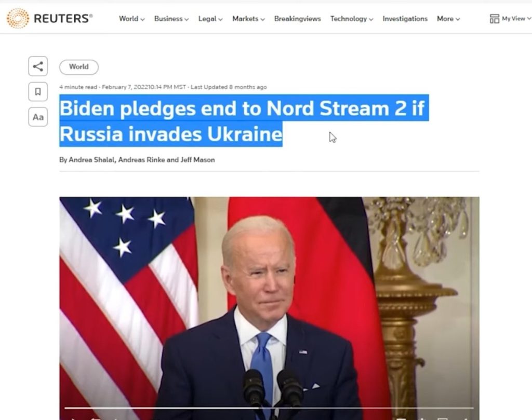Expand the World menu chevron

[142, 19]
